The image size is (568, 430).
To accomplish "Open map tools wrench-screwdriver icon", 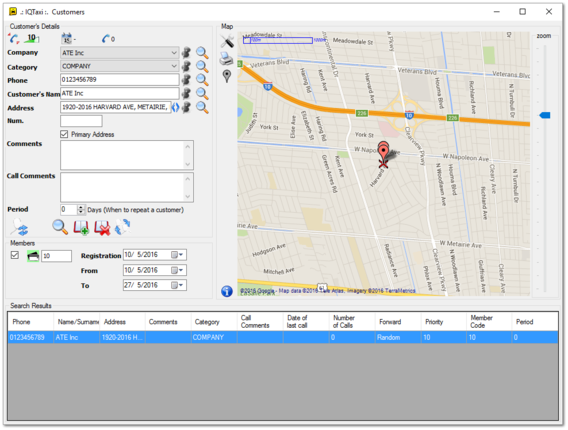I will pos(227,41).
